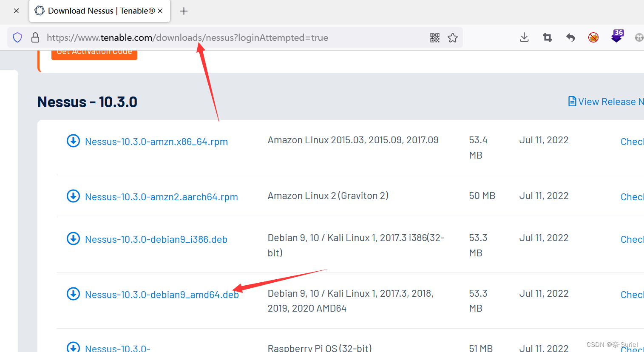Close the tab left of Download Nessus
The image size is (644, 352).
[x=16, y=11]
